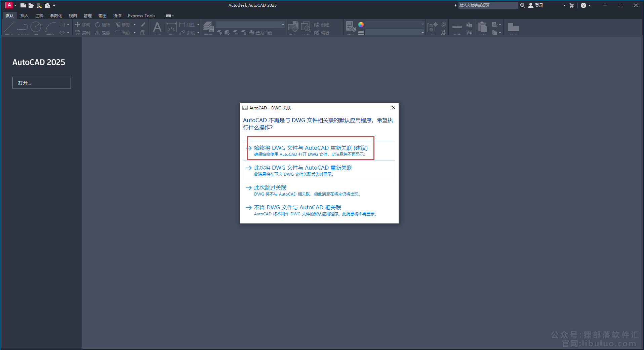Viewport: 644px width, 350px height.
Task: Click the Linear (线性) dimension tool
Action: click(x=187, y=25)
